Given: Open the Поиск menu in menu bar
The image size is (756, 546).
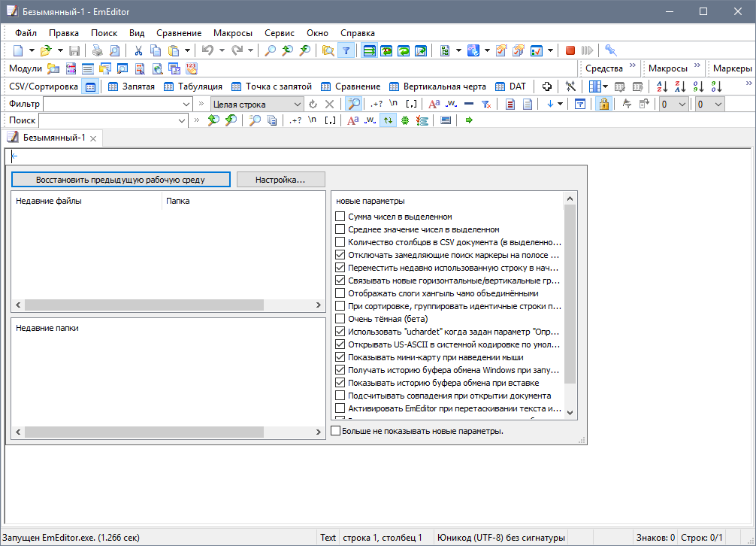Looking at the screenshot, I should pyautogui.click(x=104, y=33).
